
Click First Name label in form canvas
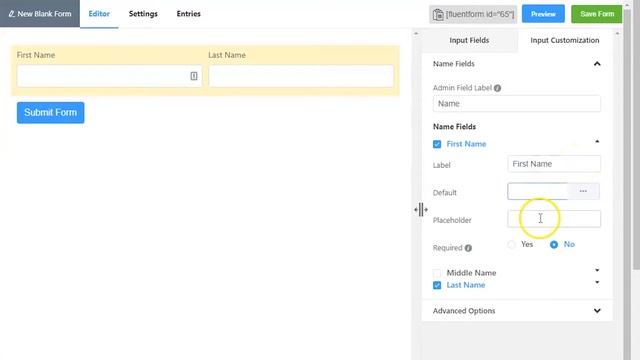36,55
